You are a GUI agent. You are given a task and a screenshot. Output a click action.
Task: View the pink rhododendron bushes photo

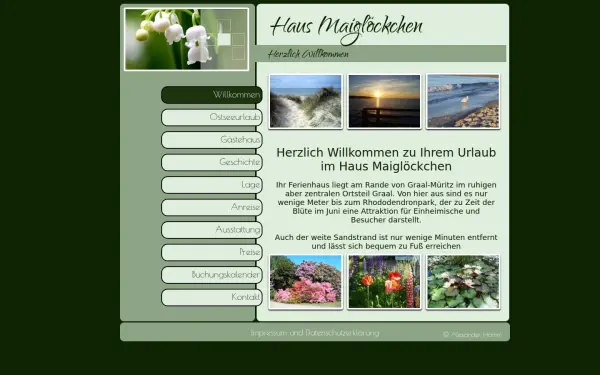coord(305,282)
